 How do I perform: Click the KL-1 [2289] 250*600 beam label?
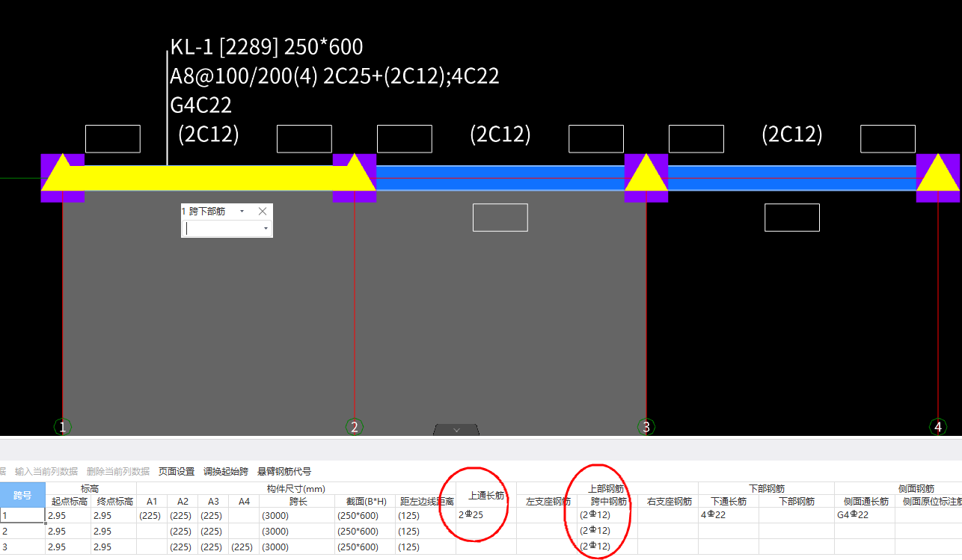tap(267, 47)
